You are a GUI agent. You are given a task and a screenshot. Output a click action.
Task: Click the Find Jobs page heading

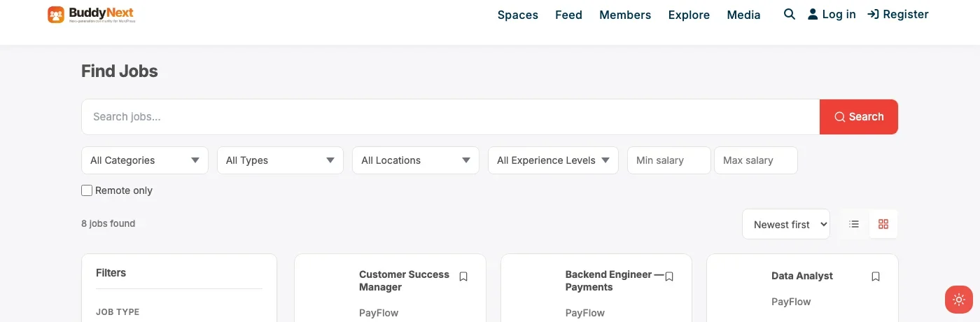coord(120,71)
